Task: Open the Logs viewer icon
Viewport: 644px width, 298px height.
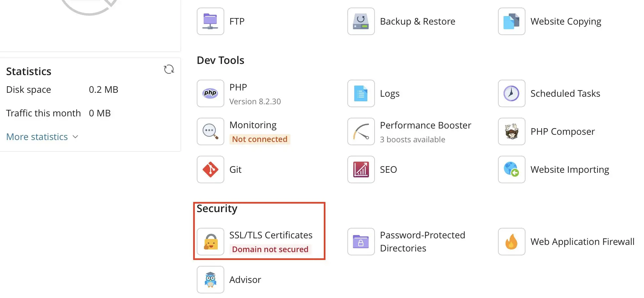Action: [x=360, y=93]
